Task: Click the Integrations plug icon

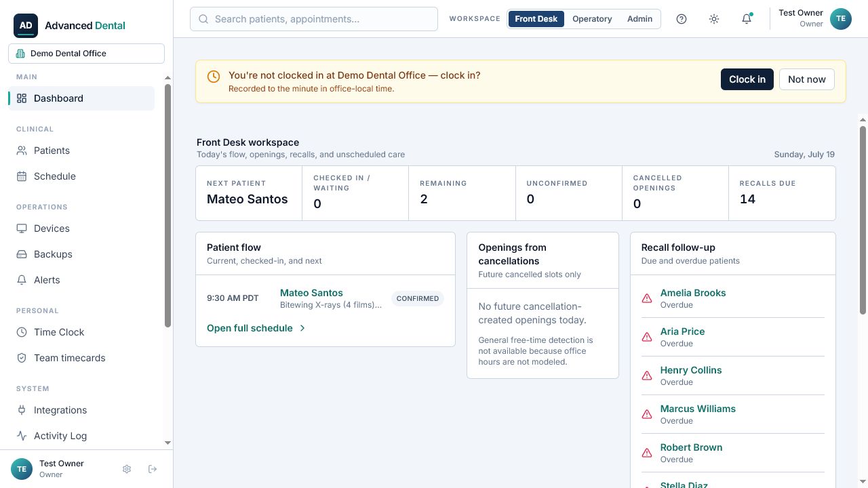Action: (22, 410)
